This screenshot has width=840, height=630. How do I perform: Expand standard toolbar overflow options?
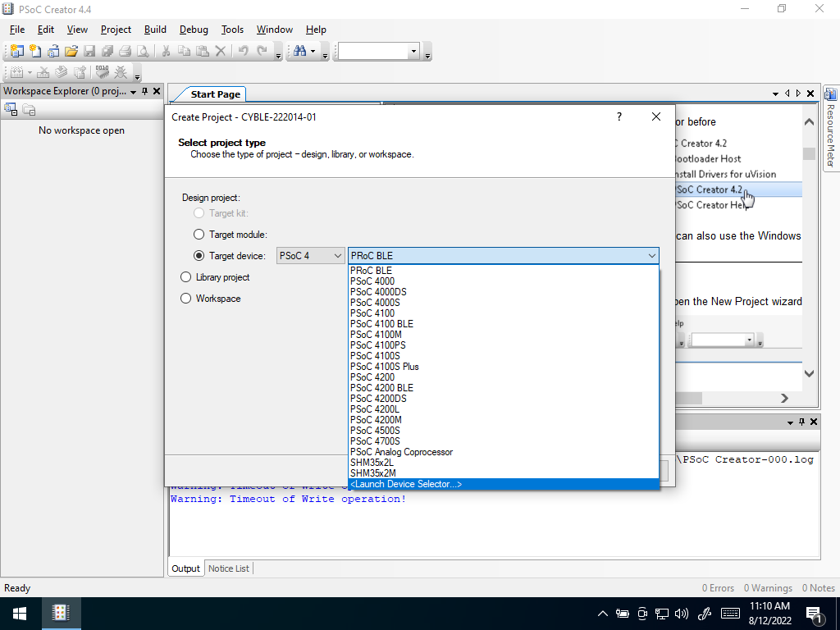pyautogui.click(x=279, y=54)
